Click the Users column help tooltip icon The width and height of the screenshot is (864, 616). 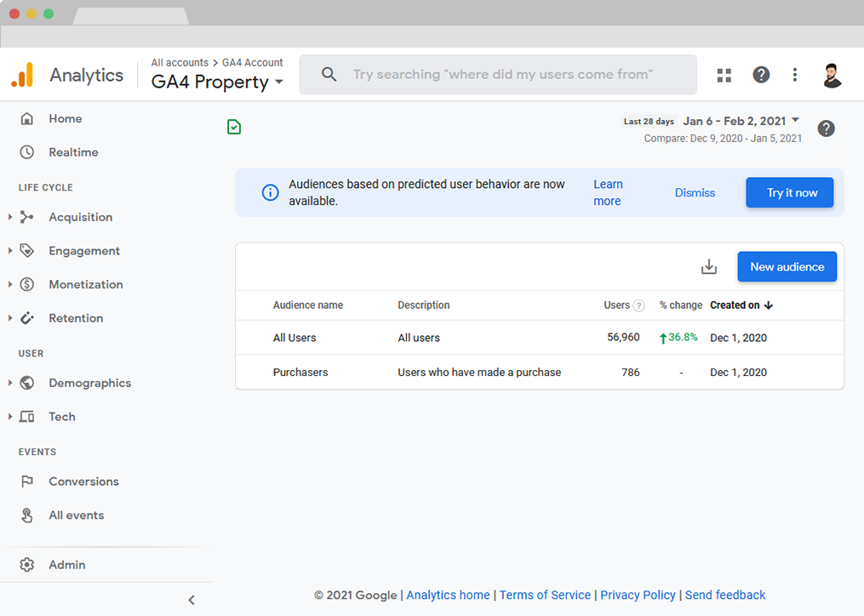coord(638,305)
